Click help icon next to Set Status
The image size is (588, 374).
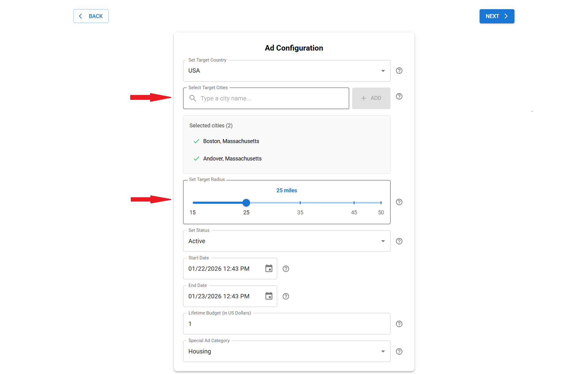399,241
